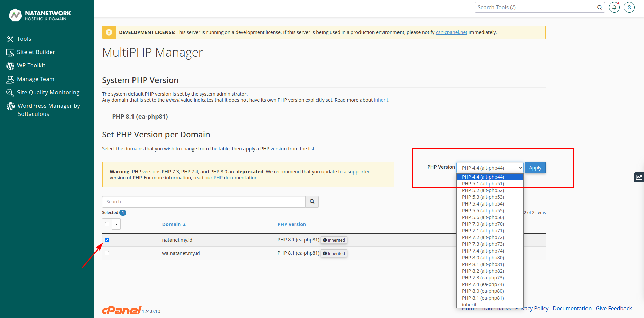Click the domain Search input field
The image size is (644, 318).
(x=204, y=202)
